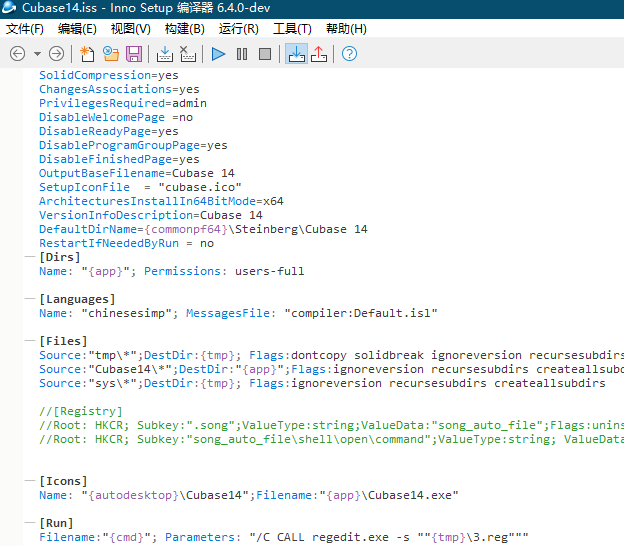Open the 视图(V) menu
This screenshot has width=624, height=546.
(131, 29)
